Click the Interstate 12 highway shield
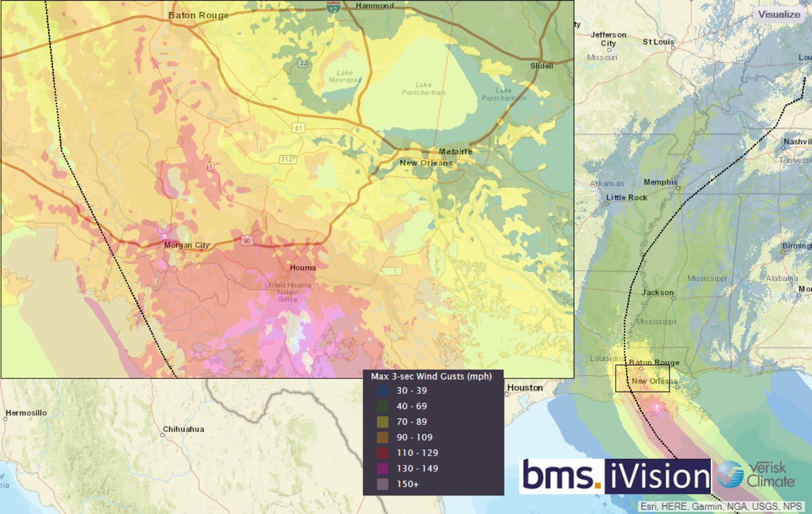Image resolution: width=812 pixels, height=514 pixels. pos(333,7)
